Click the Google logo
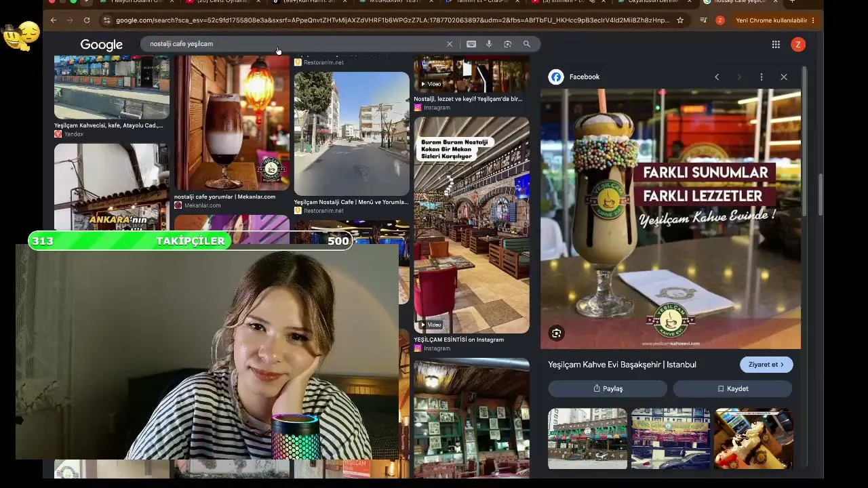 [101, 45]
